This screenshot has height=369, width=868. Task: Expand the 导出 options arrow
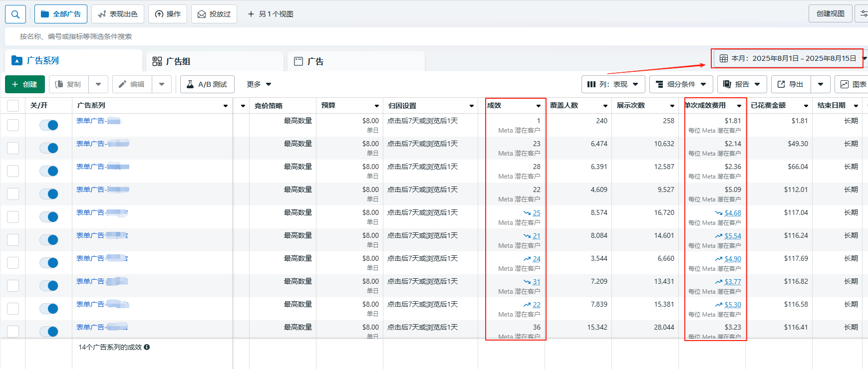821,84
